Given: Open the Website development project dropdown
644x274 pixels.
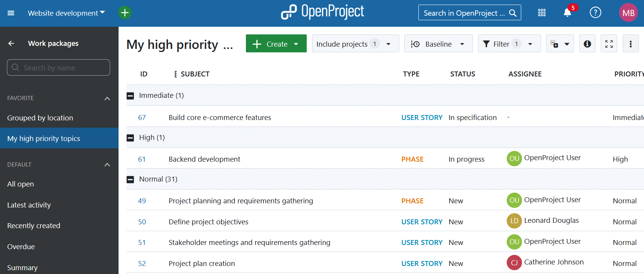Looking at the screenshot, I should pyautogui.click(x=66, y=13).
